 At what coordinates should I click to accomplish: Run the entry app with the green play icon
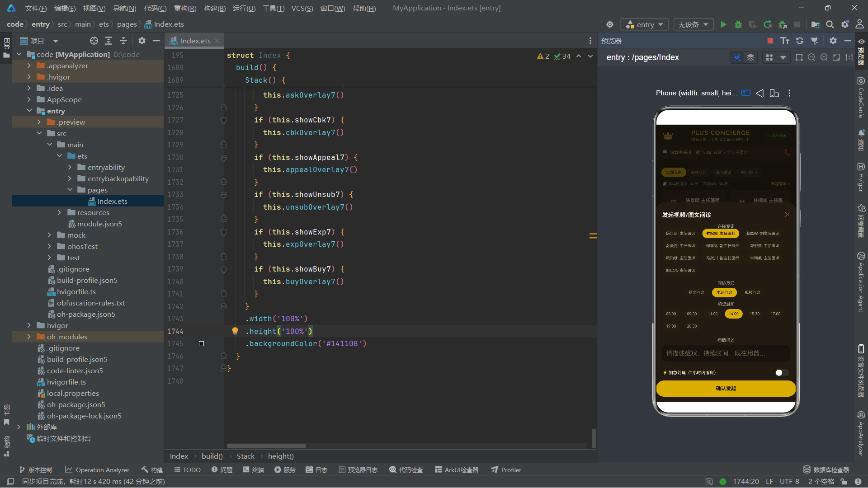(x=723, y=24)
